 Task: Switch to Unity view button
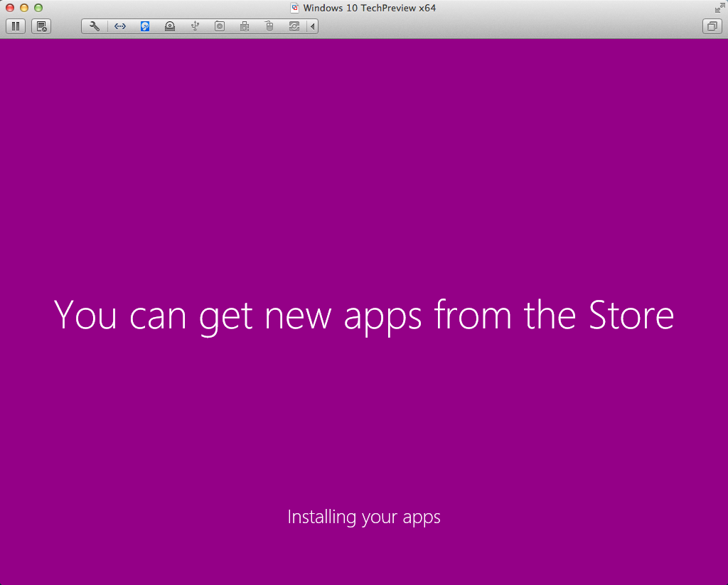pyautogui.click(x=712, y=26)
